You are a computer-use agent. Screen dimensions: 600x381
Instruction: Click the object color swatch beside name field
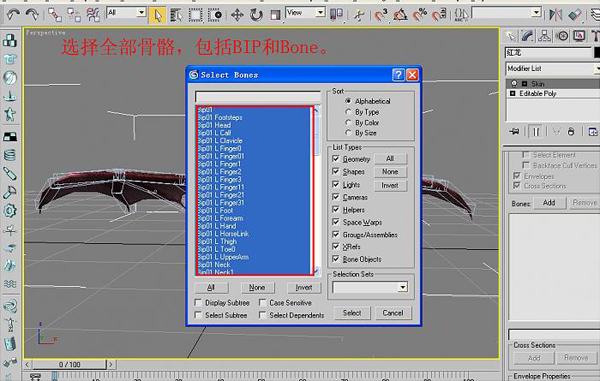(597, 52)
